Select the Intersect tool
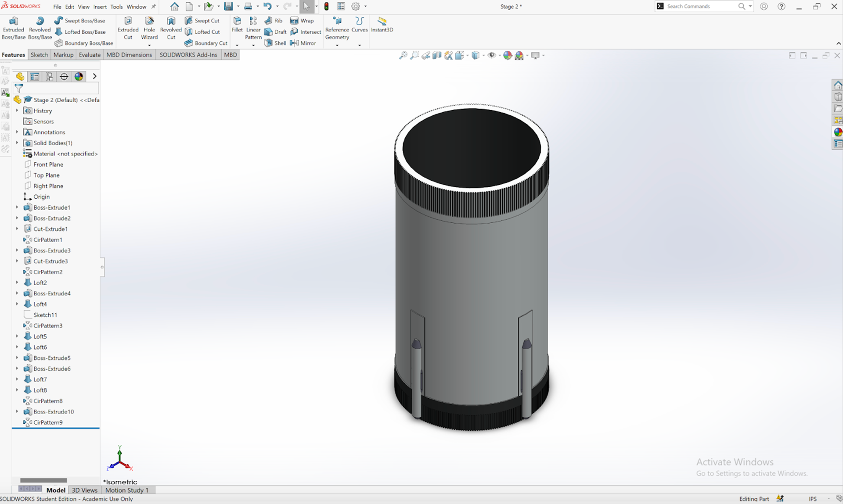 [x=306, y=32]
